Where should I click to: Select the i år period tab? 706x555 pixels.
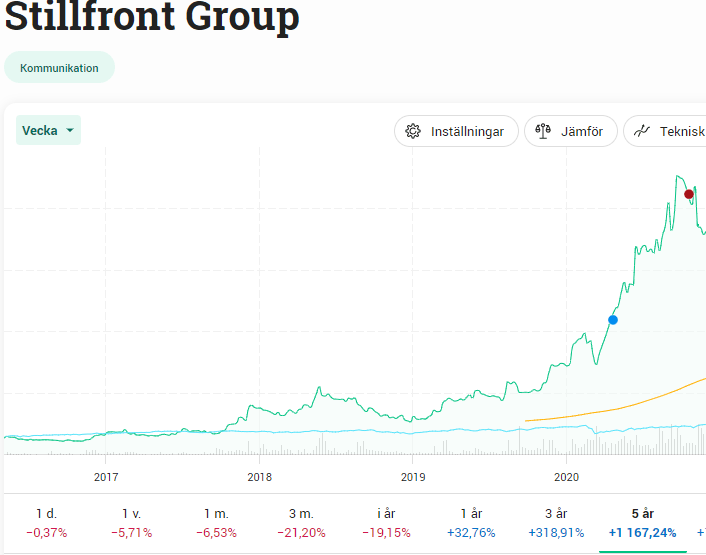[387, 522]
